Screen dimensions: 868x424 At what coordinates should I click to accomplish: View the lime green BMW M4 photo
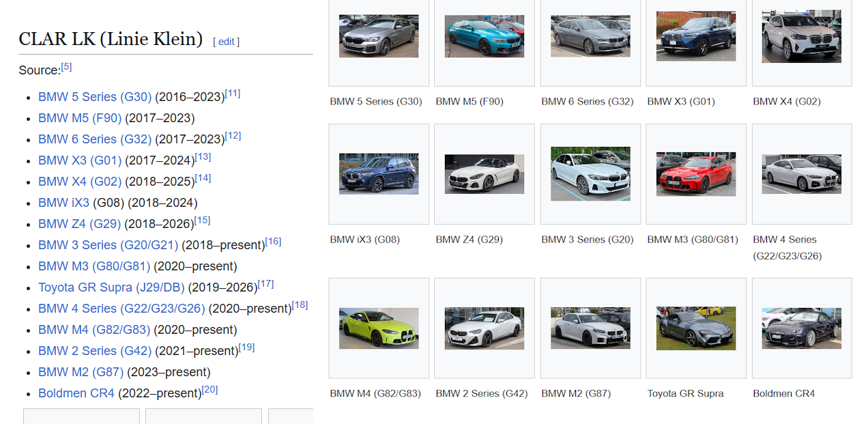coord(379,328)
